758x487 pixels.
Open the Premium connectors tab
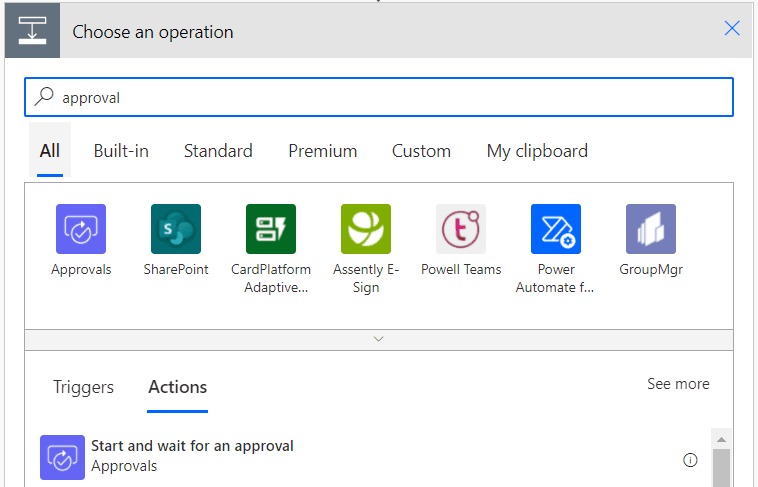[322, 150]
